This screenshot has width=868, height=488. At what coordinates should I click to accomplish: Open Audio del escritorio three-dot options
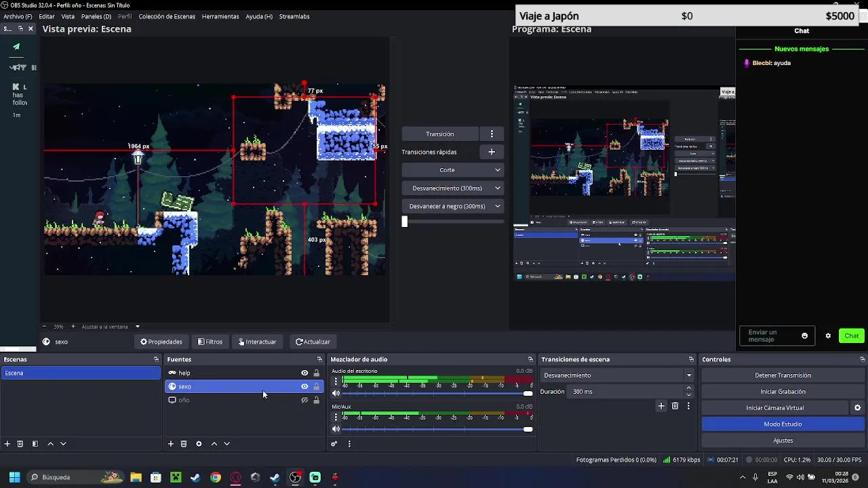335,382
